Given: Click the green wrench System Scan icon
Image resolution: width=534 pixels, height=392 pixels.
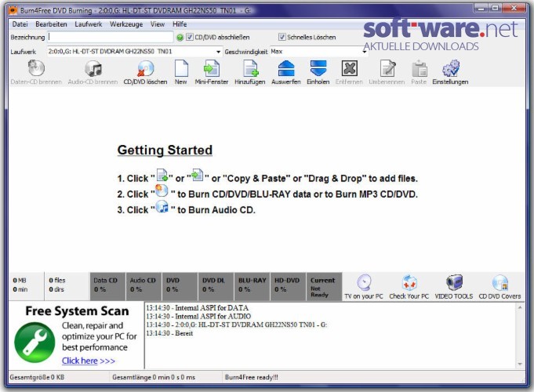Looking at the screenshot, I should 35,343.
